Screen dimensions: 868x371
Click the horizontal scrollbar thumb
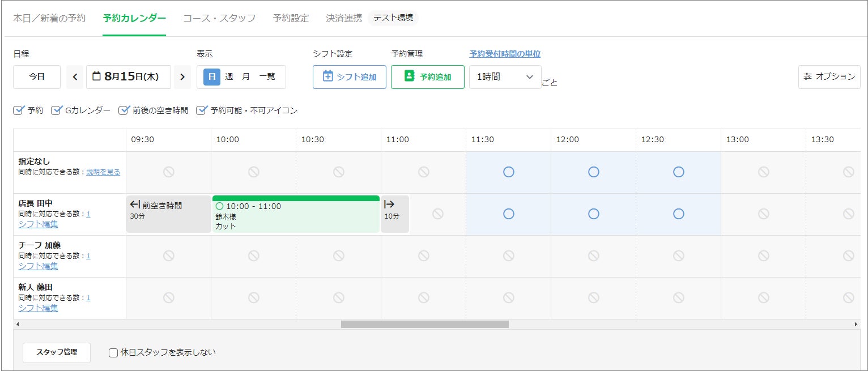(x=424, y=325)
